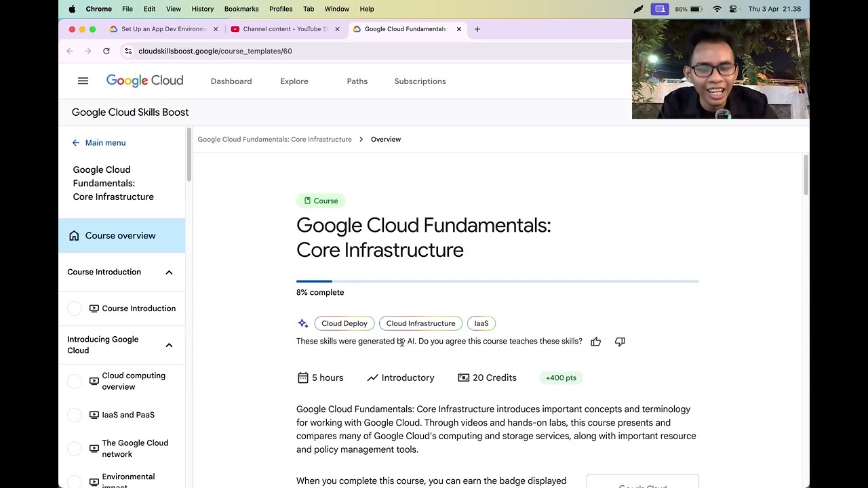The image size is (868, 488).
Task: Click the video icon beside IaaS and PaaS
Action: coord(94,415)
